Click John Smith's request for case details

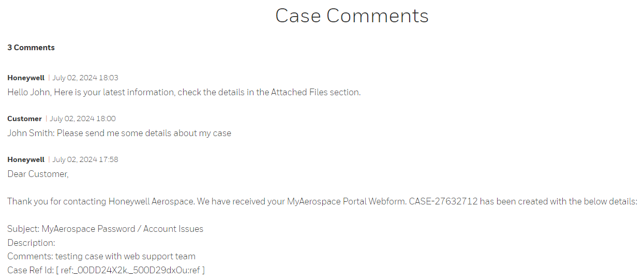tap(119, 134)
